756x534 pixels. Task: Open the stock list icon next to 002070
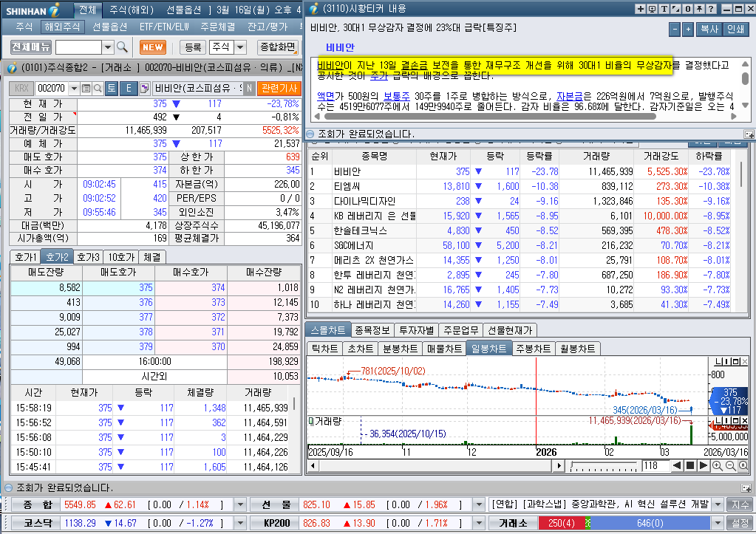pos(86,88)
